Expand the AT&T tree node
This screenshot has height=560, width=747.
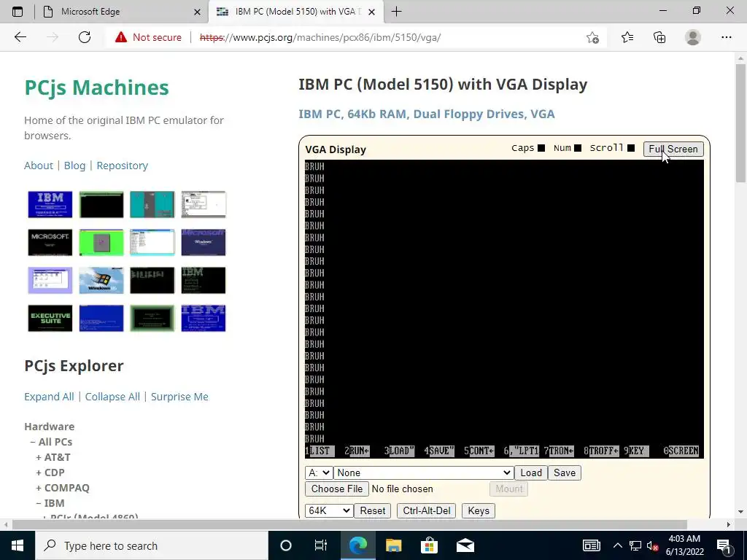[x=39, y=457]
